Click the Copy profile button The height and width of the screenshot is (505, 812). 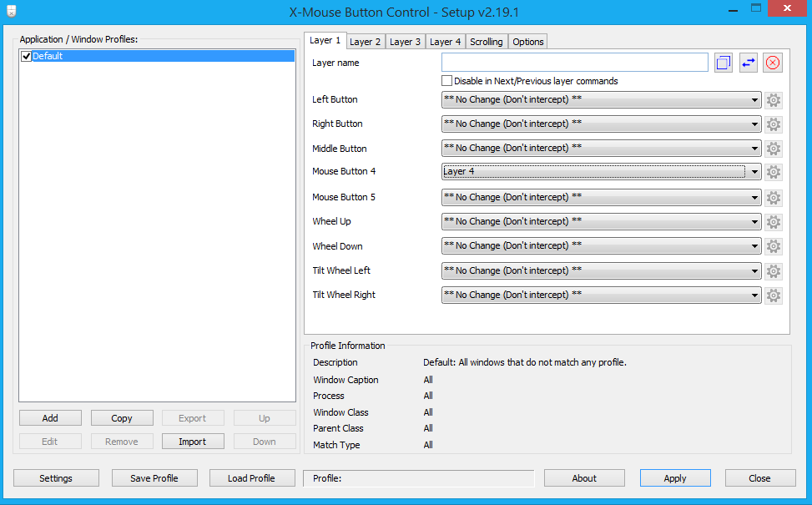[122, 418]
